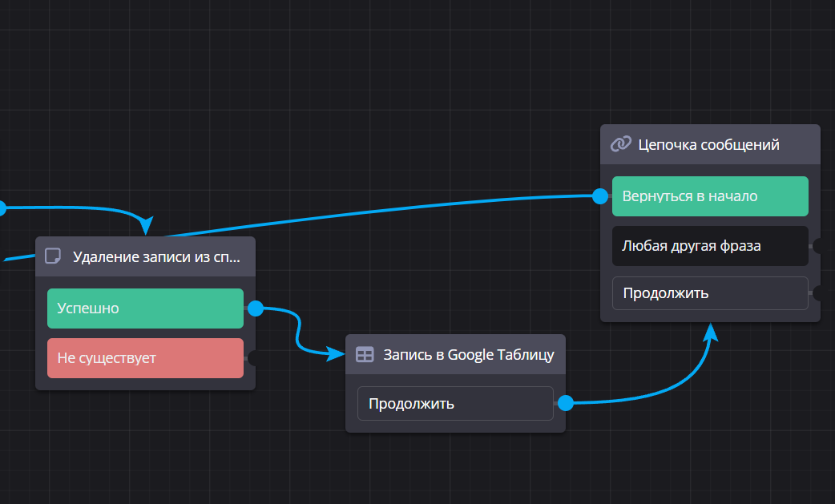Click the note icon on the deletion node
This screenshot has height=504, width=835.
coord(53,256)
